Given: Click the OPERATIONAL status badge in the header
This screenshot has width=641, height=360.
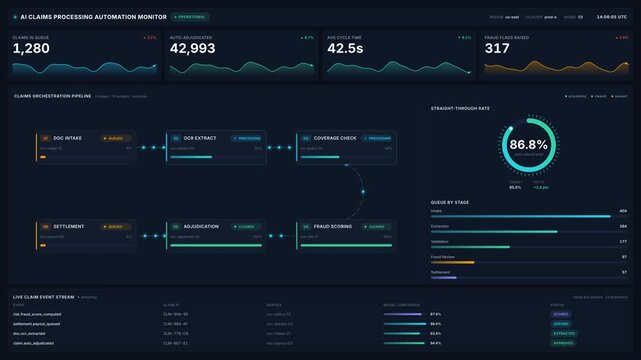Looking at the screenshot, I should click(190, 17).
